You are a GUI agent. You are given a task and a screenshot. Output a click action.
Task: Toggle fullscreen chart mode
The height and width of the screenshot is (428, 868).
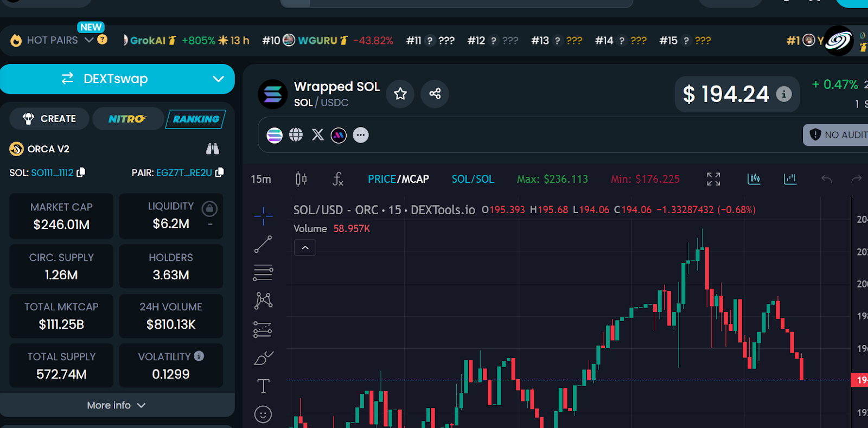tap(713, 179)
